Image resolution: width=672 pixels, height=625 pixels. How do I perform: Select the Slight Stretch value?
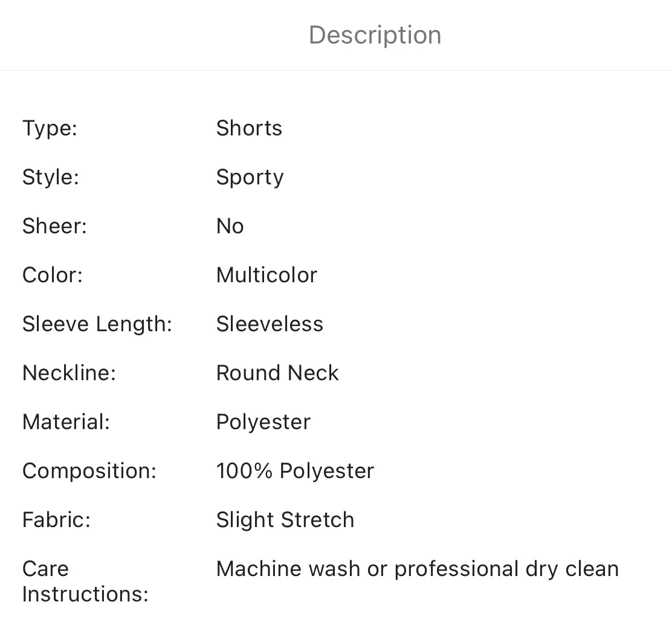pyautogui.click(x=285, y=520)
